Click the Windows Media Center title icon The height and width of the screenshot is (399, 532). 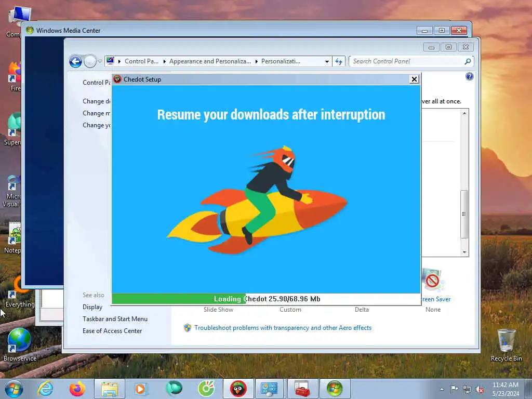click(x=30, y=30)
